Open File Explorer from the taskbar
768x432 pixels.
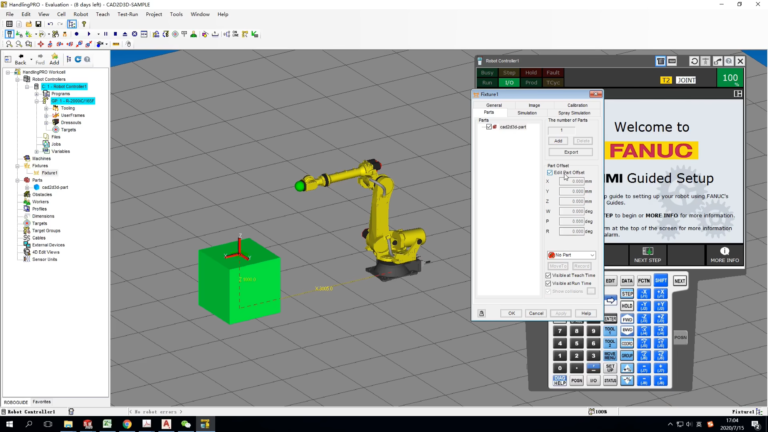(68, 424)
